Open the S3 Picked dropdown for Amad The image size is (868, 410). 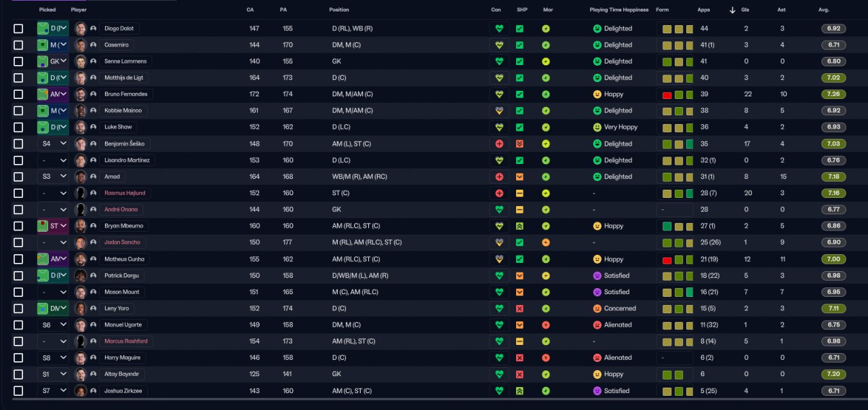point(53,177)
